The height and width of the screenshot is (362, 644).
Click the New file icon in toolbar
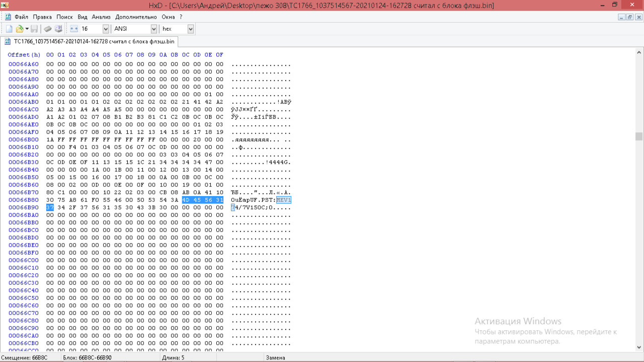click(x=9, y=29)
